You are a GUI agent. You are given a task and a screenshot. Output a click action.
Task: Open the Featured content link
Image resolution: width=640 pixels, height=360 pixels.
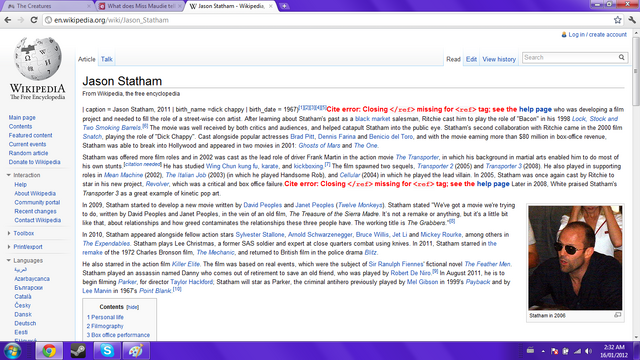pos(31,135)
